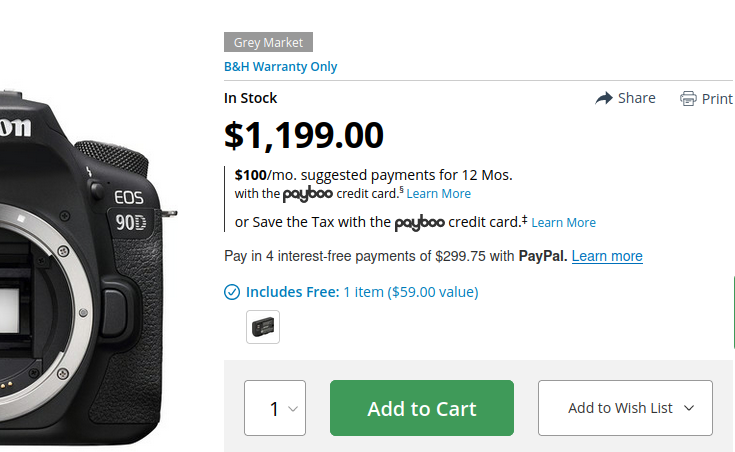Expand the quantity dropdown showing 1
Screen dimensions: 735x452
[275, 408]
